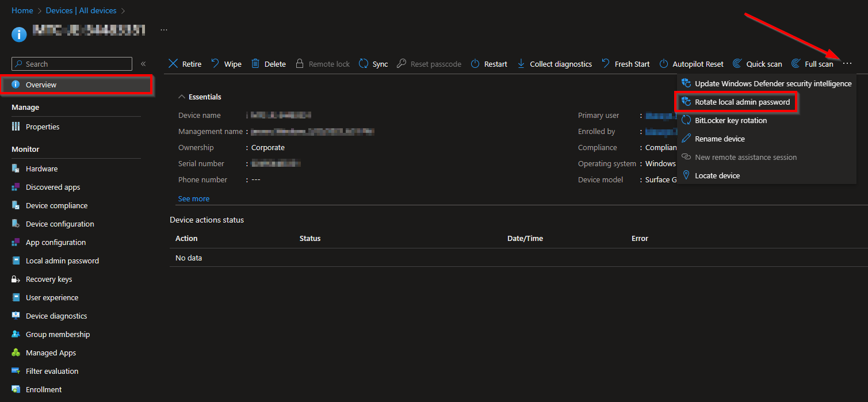The image size is (868, 402).
Task: Navigate to Devices | All devices breadcrumb
Action: pyautogui.click(x=81, y=10)
